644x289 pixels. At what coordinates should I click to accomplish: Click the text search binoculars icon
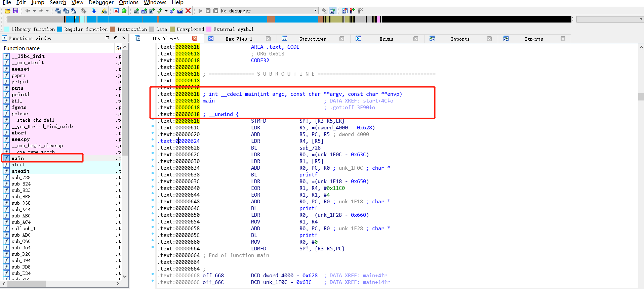[x=66, y=11]
